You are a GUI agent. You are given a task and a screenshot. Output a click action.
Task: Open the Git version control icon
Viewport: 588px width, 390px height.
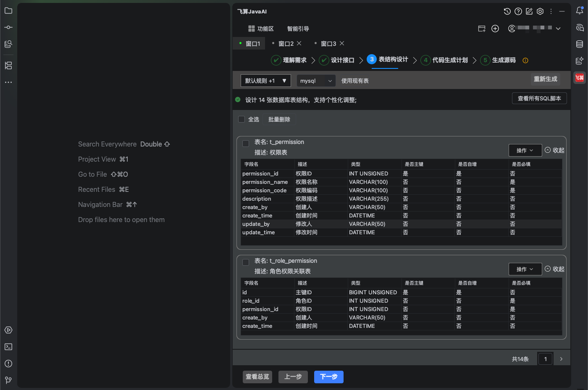pyautogui.click(x=8, y=380)
